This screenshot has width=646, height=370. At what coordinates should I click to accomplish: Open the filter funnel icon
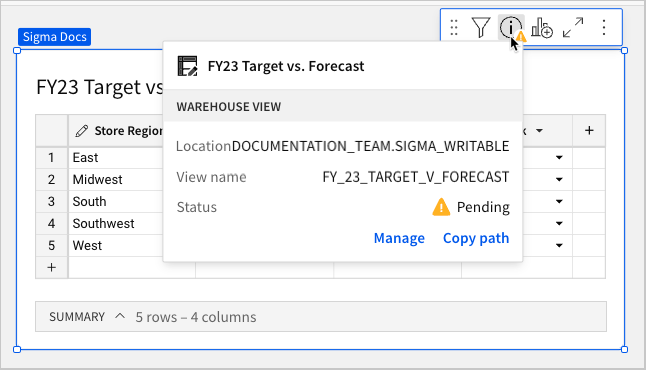point(481,28)
